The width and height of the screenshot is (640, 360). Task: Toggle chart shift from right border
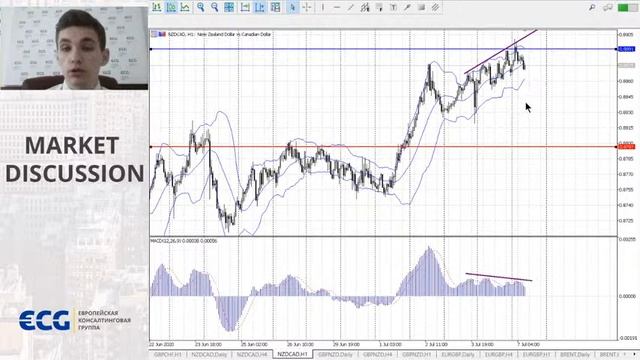pos(260,7)
